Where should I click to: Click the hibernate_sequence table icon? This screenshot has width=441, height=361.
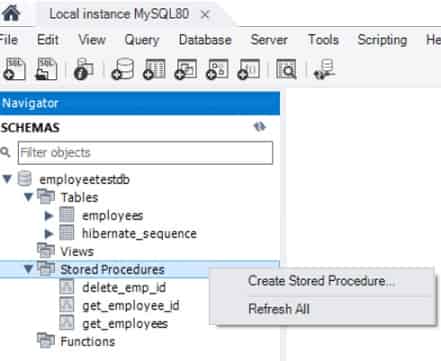(67, 233)
